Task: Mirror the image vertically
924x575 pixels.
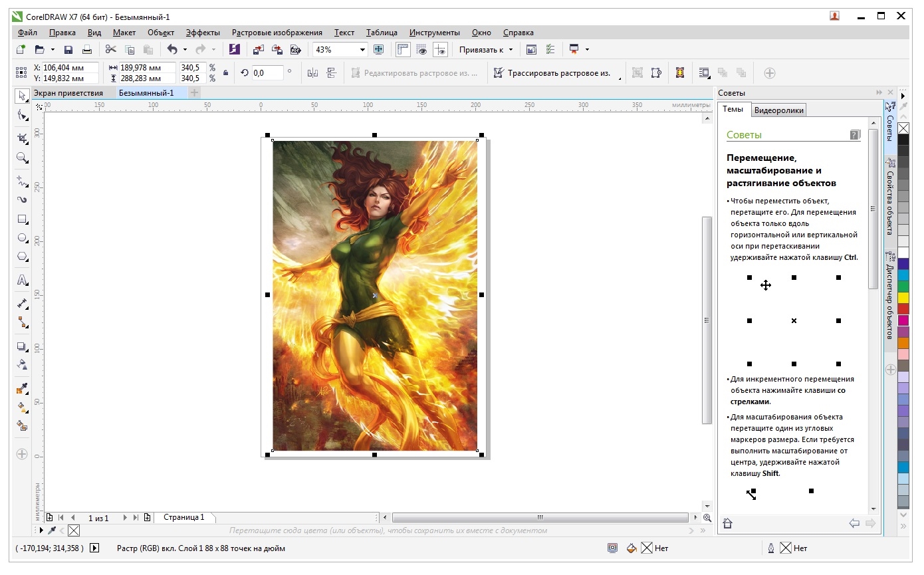Action: [332, 72]
